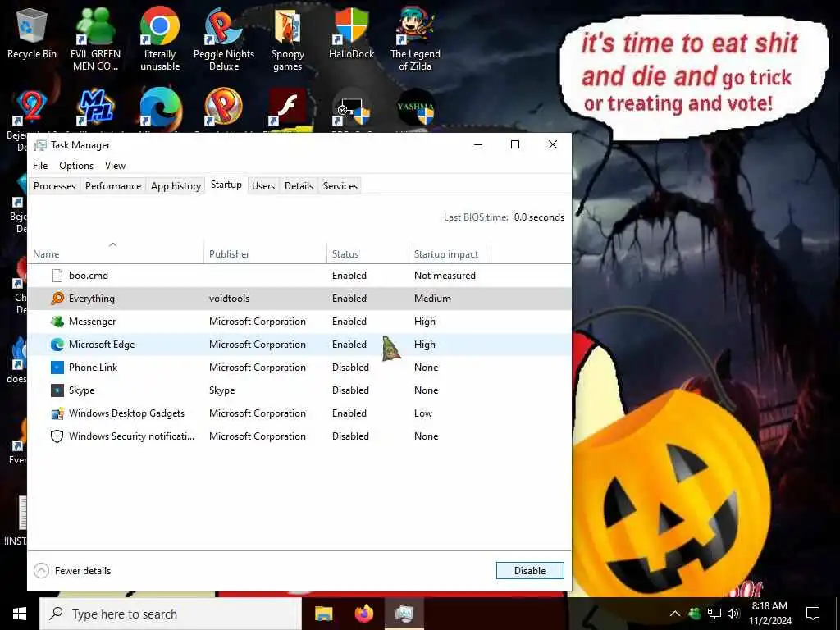840x630 pixels.
Task: Click the green Messenger row icon
Action: [x=57, y=322]
